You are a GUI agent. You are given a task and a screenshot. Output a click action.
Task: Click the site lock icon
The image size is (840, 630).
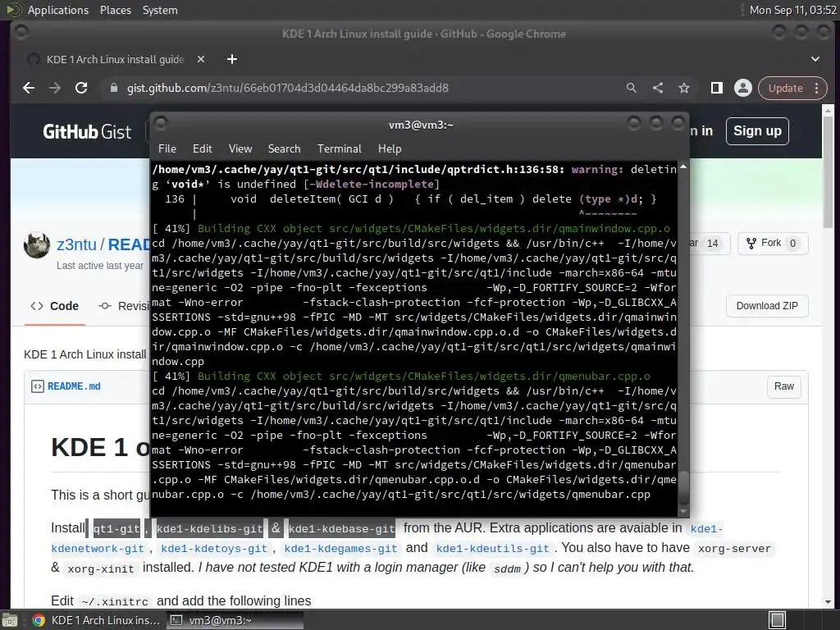[x=113, y=88]
